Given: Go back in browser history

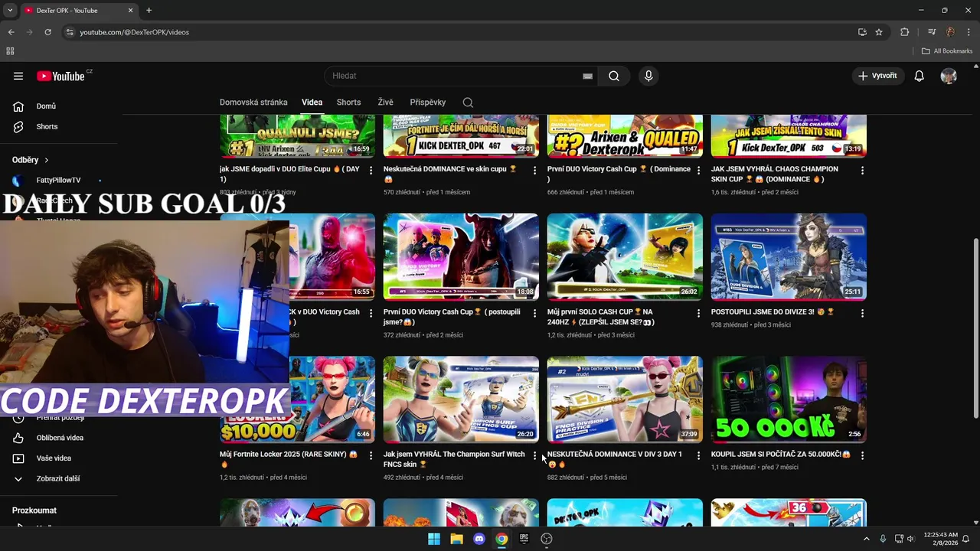Looking at the screenshot, I should click(x=11, y=32).
